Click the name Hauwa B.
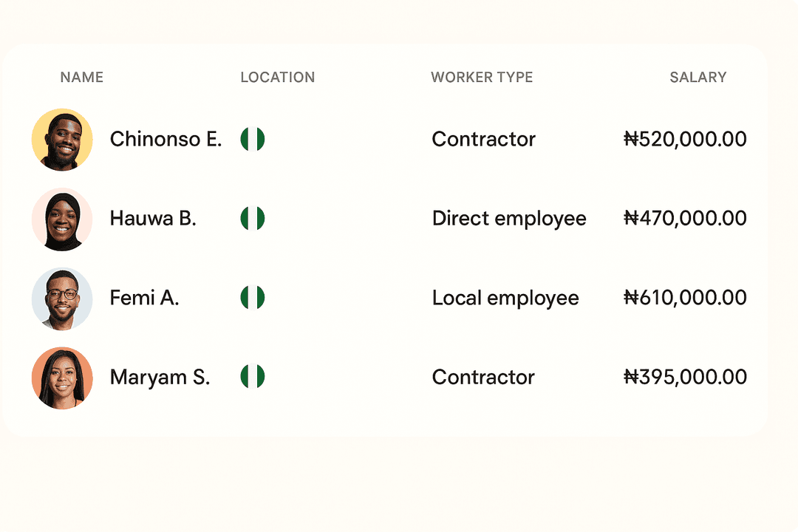Image resolution: width=798 pixels, height=532 pixels. pyautogui.click(x=153, y=219)
